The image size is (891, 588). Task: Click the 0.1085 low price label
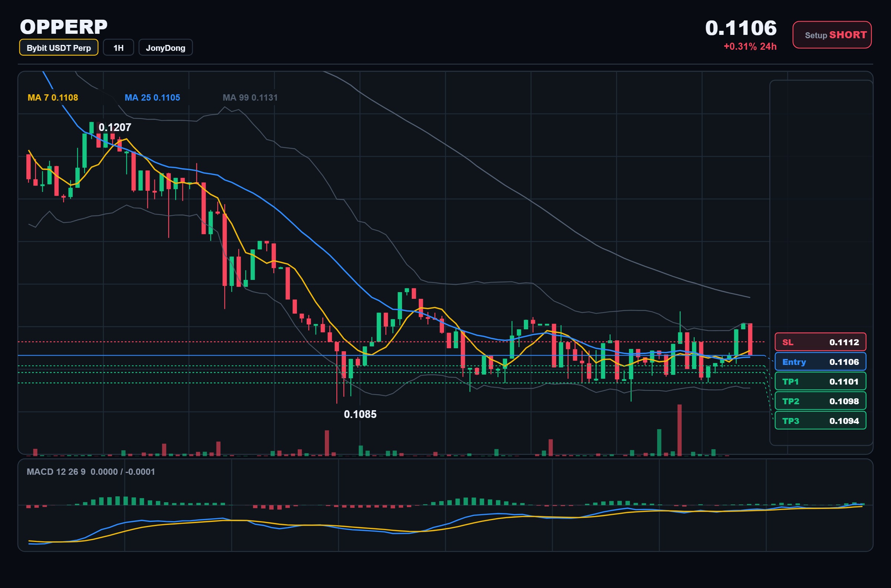pos(360,414)
